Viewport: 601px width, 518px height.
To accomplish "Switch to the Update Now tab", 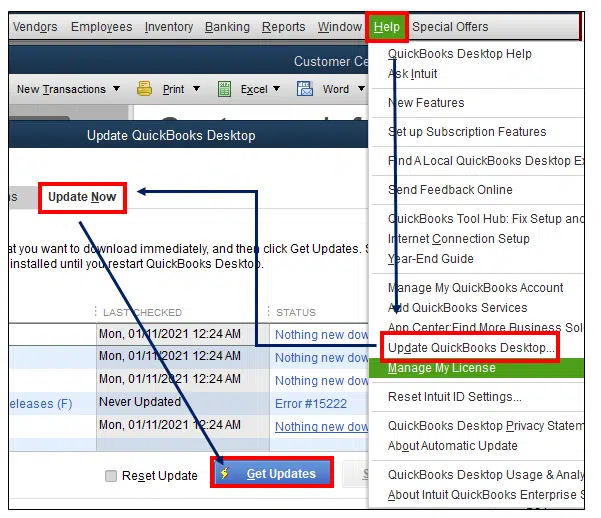I will pyautogui.click(x=82, y=197).
